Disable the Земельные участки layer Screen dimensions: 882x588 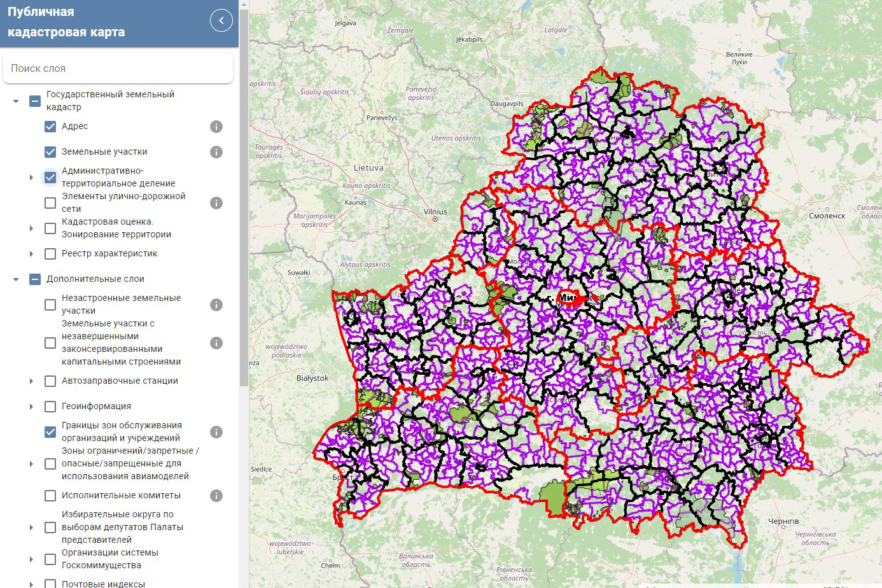50,152
